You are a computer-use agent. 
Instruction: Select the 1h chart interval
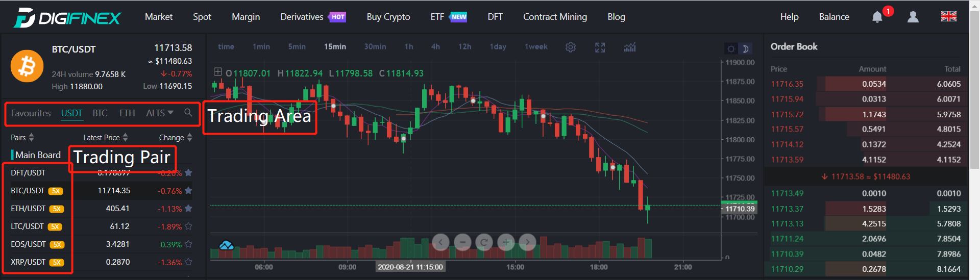(x=409, y=47)
